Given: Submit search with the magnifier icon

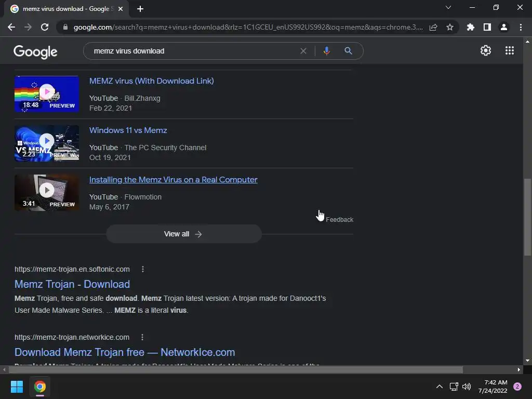Looking at the screenshot, I should point(348,51).
